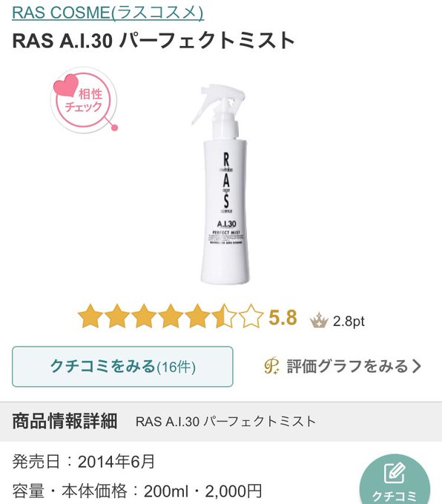Click the product title RAS A.I.30 パーフェクトミスト

(154, 41)
